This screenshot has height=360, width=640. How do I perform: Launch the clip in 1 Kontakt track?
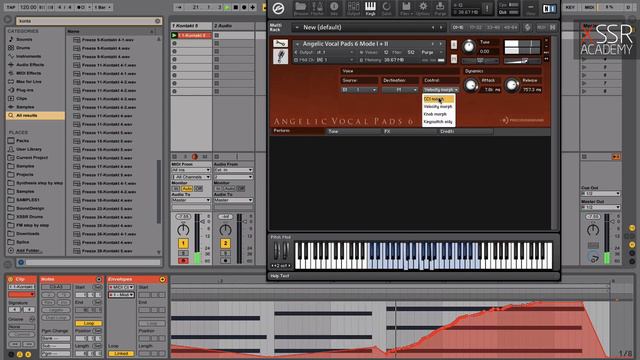click(x=174, y=36)
